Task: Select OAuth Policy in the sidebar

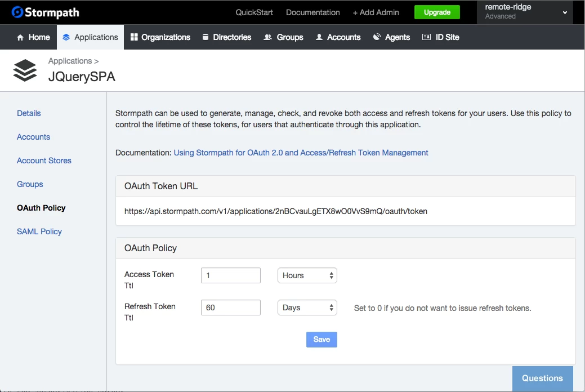Action: (41, 208)
